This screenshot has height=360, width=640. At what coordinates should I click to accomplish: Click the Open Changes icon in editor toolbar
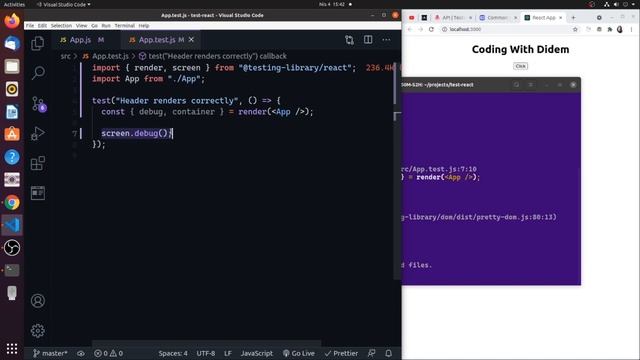click(349, 40)
